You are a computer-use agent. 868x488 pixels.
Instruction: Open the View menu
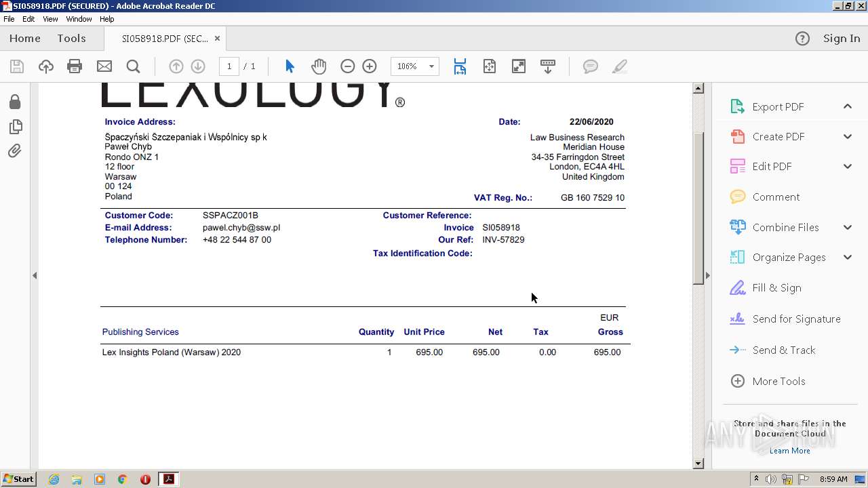(50, 19)
